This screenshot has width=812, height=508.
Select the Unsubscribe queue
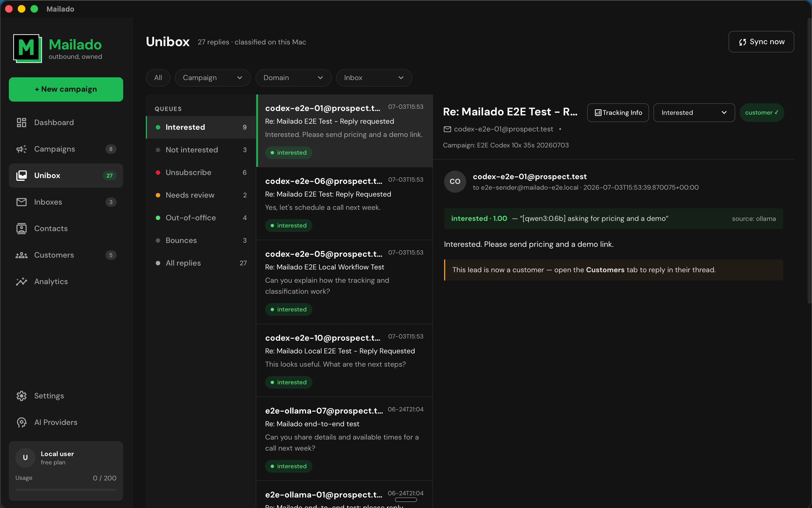tap(201, 173)
